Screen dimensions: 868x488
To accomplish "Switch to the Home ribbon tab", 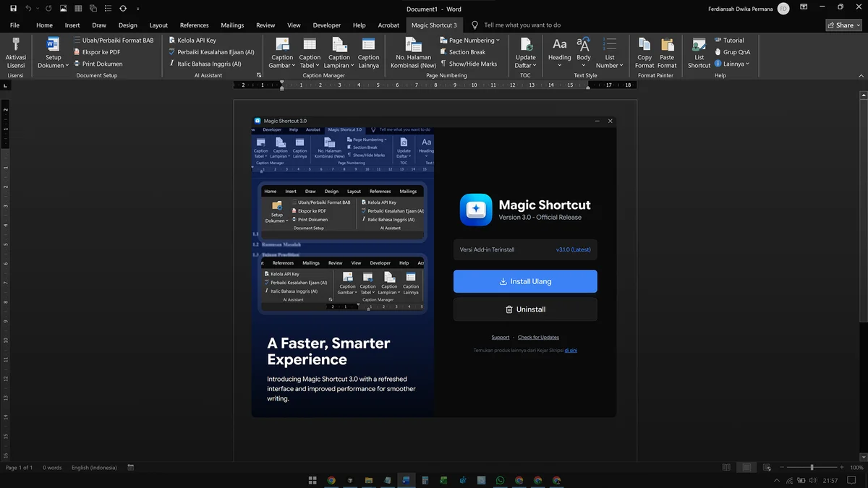I will (44, 25).
